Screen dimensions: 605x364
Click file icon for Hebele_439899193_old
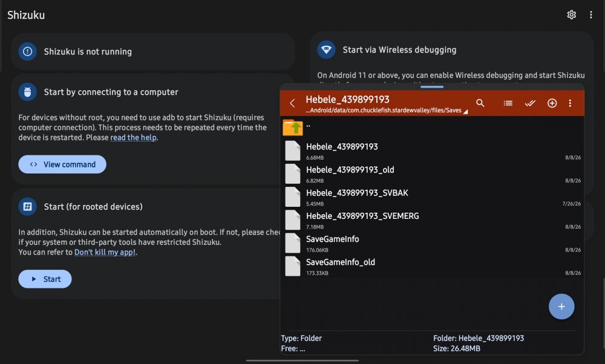pyautogui.click(x=292, y=174)
